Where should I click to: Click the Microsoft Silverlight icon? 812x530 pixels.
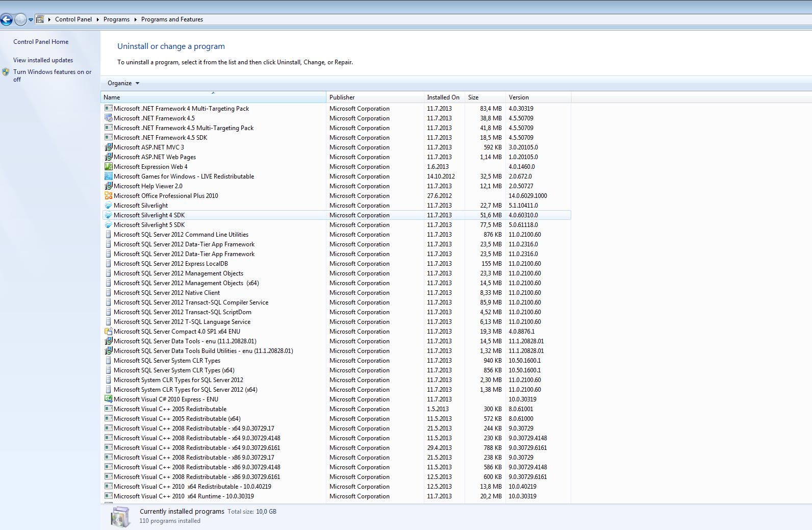coord(108,205)
